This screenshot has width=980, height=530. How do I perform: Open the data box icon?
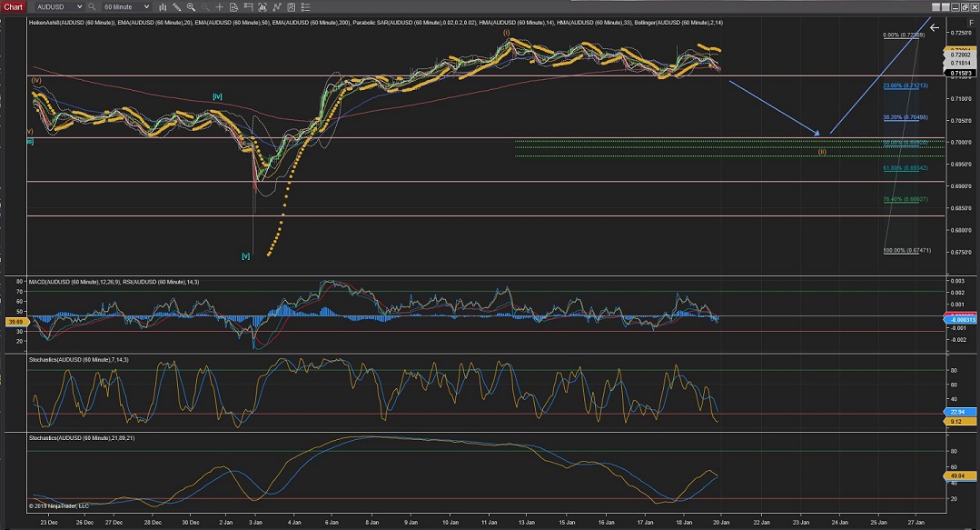(x=233, y=6)
